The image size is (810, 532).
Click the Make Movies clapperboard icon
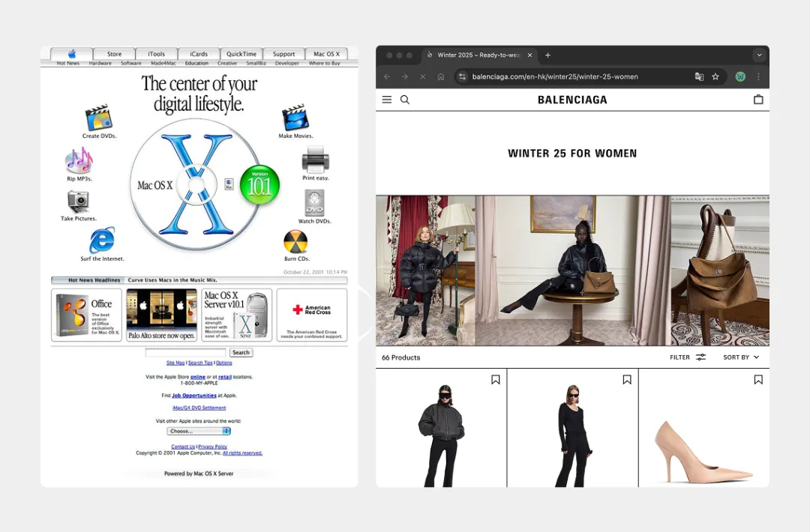click(295, 118)
